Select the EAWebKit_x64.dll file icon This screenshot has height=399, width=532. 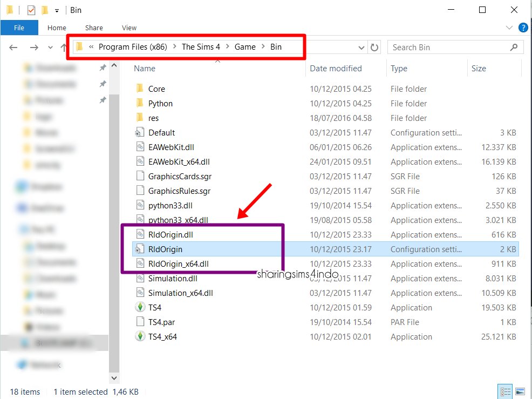[140, 161]
